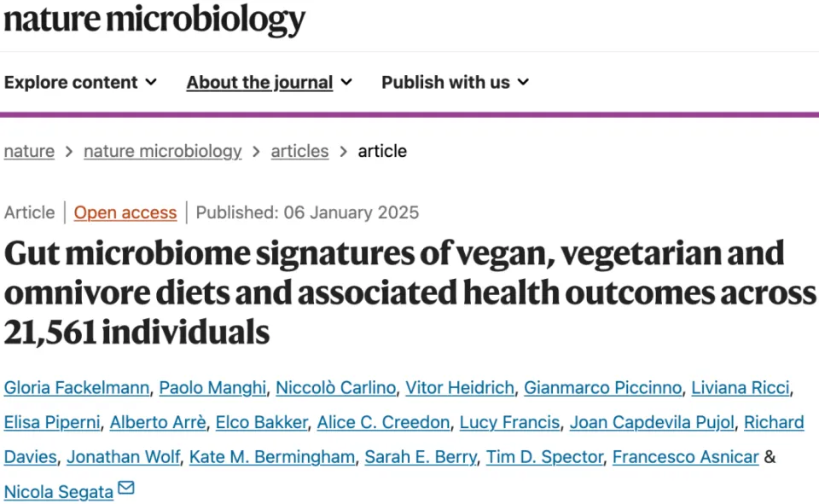This screenshot has width=819, height=504.
Task: Expand the Publish with us chevron
Action: click(523, 83)
